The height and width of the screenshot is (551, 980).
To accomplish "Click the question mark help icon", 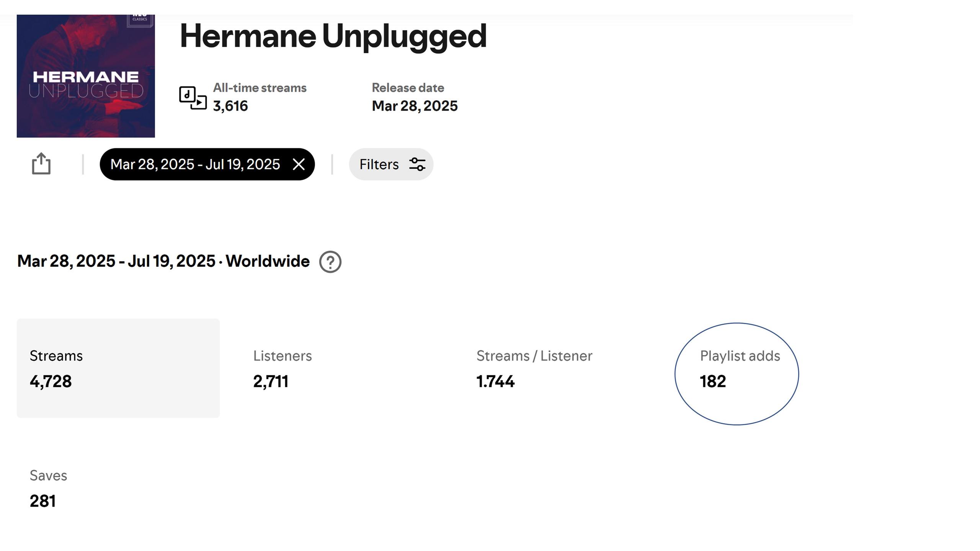I will pos(330,262).
